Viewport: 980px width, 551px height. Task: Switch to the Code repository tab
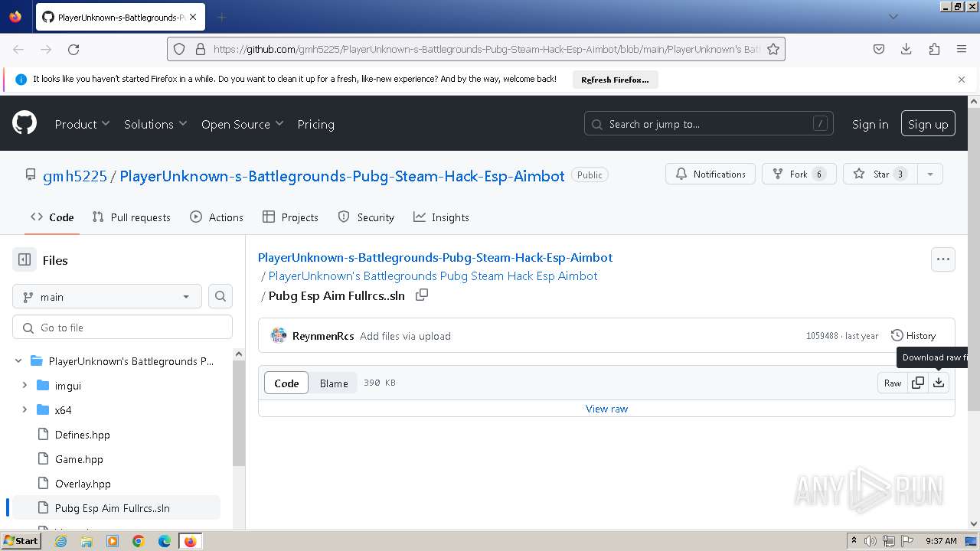pos(52,217)
